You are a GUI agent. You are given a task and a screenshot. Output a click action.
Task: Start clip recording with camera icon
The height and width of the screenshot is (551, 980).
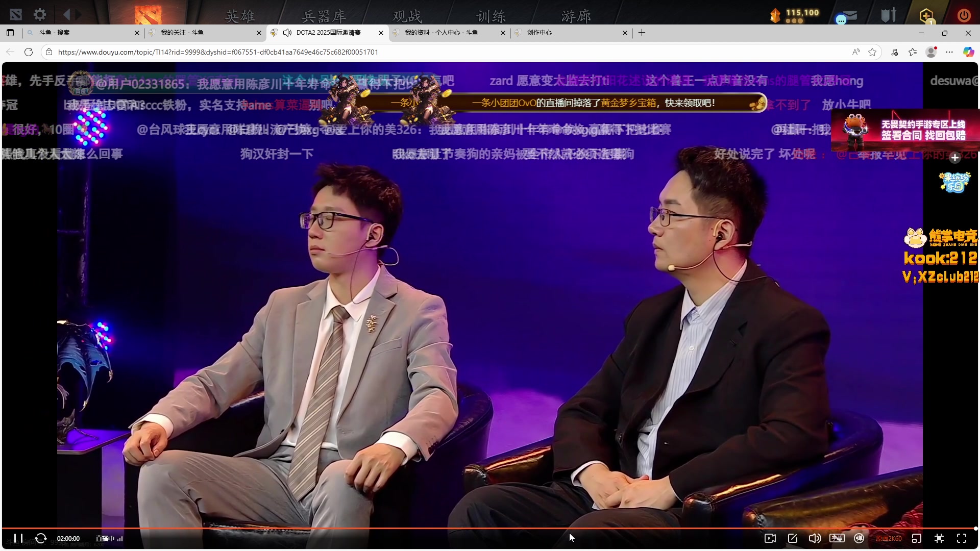click(x=770, y=538)
